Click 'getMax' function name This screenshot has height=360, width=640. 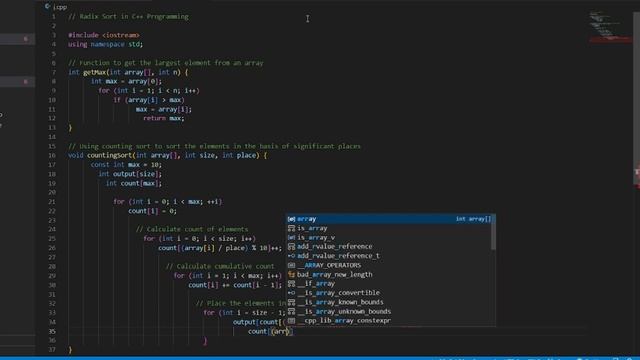[95, 72]
